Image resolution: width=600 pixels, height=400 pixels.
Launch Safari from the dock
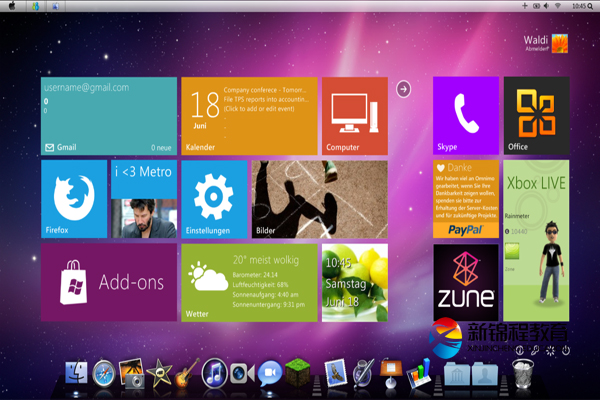[x=103, y=373]
